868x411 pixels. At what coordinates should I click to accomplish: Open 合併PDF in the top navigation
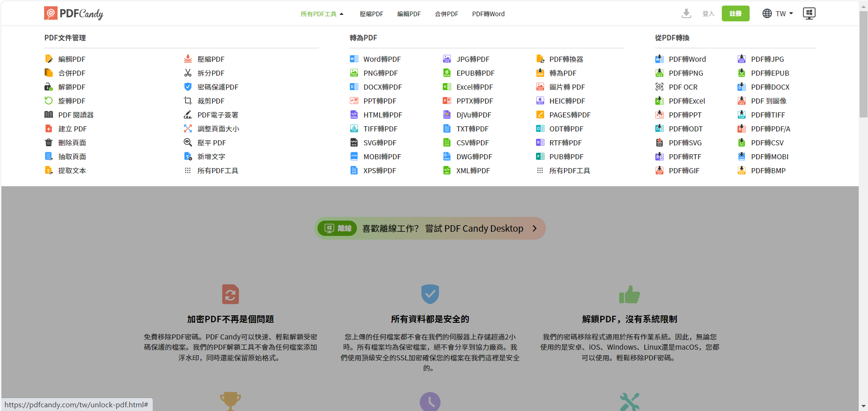(x=446, y=14)
